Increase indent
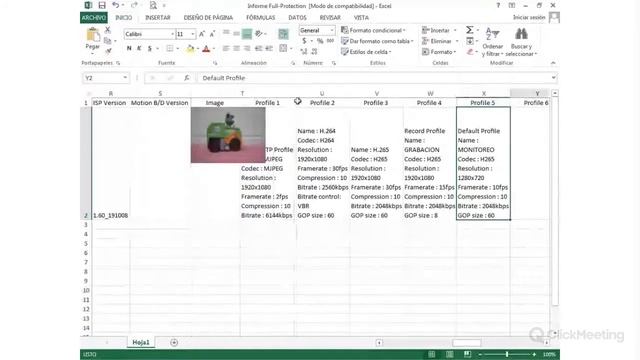The image size is (640, 360). [269, 49]
